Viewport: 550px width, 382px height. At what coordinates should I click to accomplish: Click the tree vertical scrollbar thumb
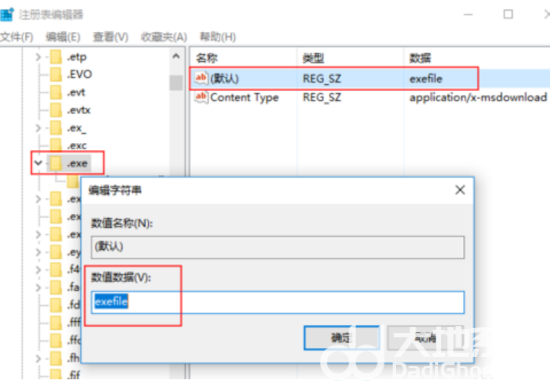point(176,83)
